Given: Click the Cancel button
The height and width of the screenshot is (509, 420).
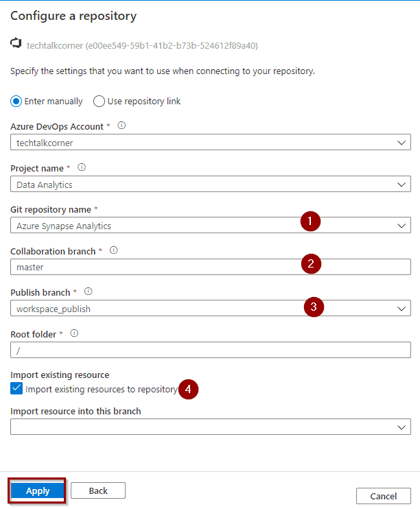Looking at the screenshot, I should [384, 496].
